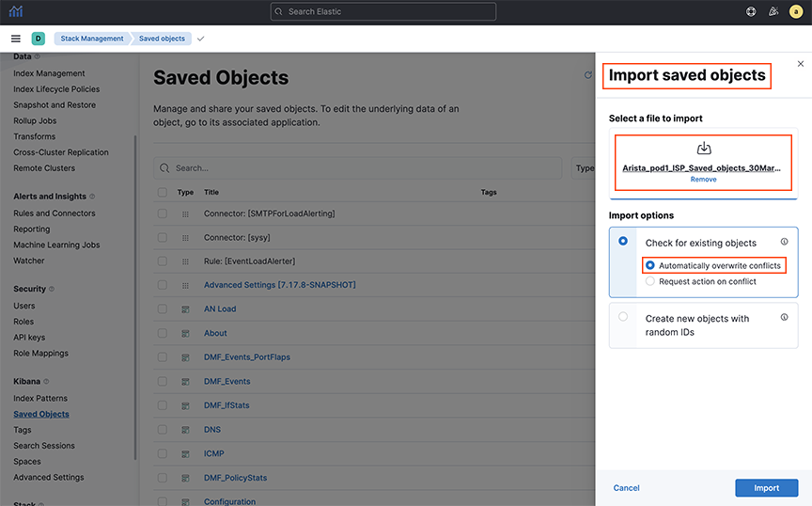The height and width of the screenshot is (506, 812).
Task: Click the type icon of ICMP row
Action: click(185, 454)
